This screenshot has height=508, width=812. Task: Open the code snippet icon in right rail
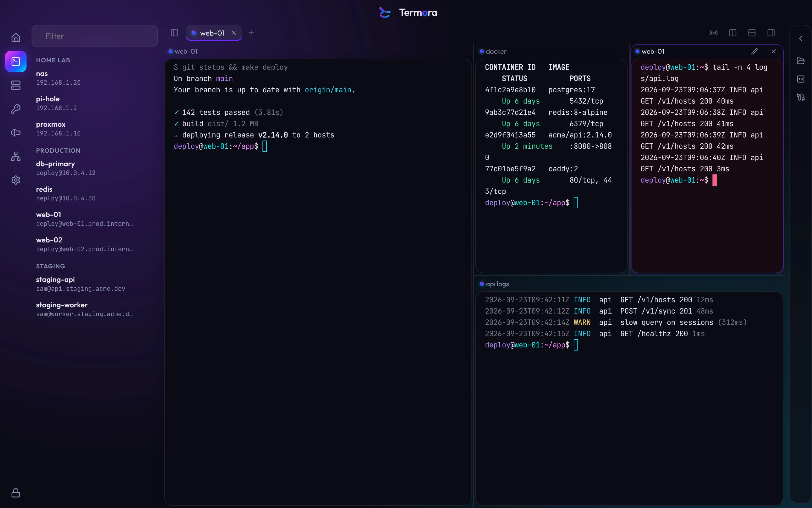click(x=801, y=79)
